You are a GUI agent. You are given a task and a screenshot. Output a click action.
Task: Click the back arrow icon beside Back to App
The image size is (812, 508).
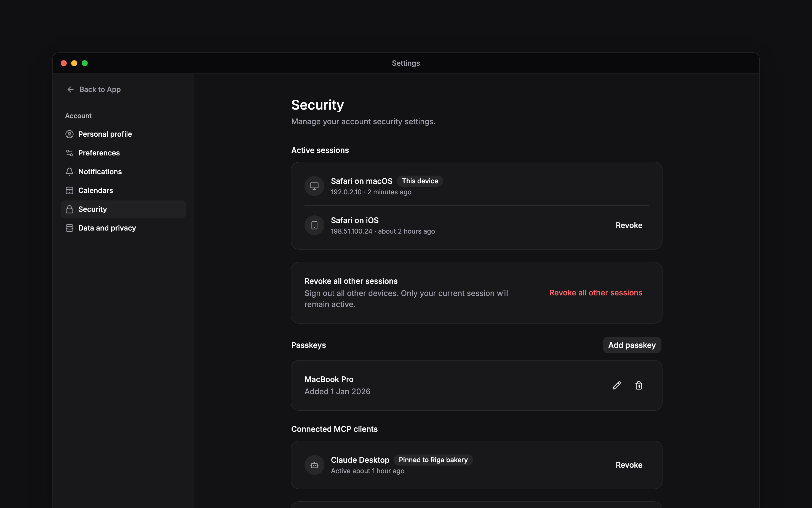pyautogui.click(x=70, y=89)
